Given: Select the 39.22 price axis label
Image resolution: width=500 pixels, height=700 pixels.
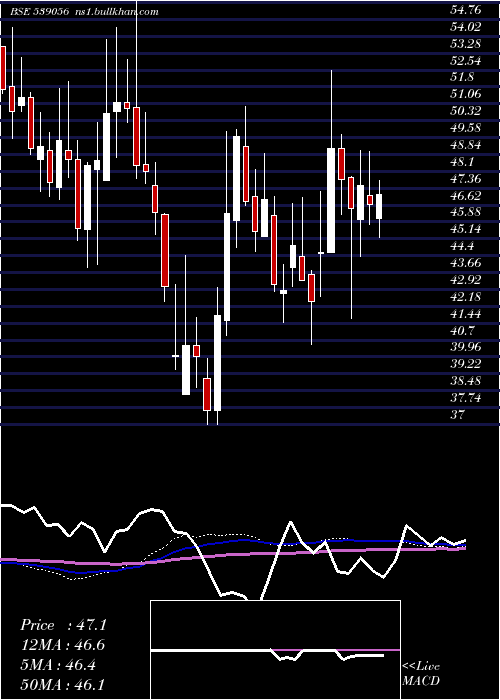Looking at the screenshot, I should click(x=466, y=365).
